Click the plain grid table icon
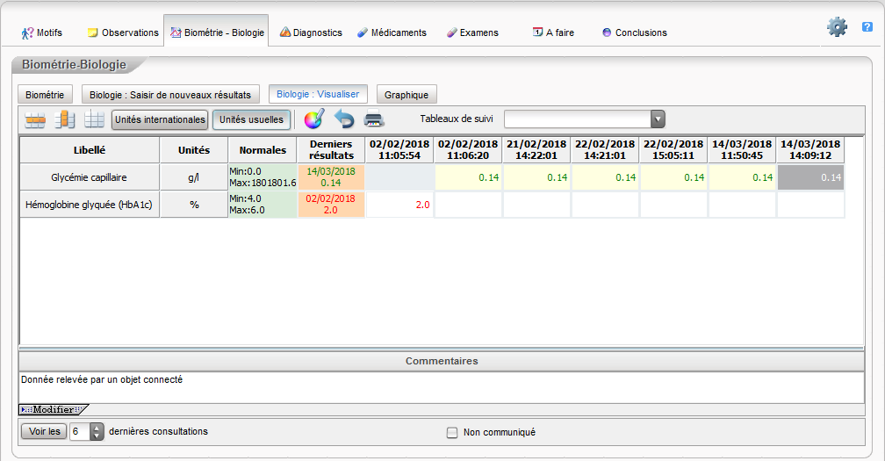Screen dimensions: 885x461 coord(94,120)
